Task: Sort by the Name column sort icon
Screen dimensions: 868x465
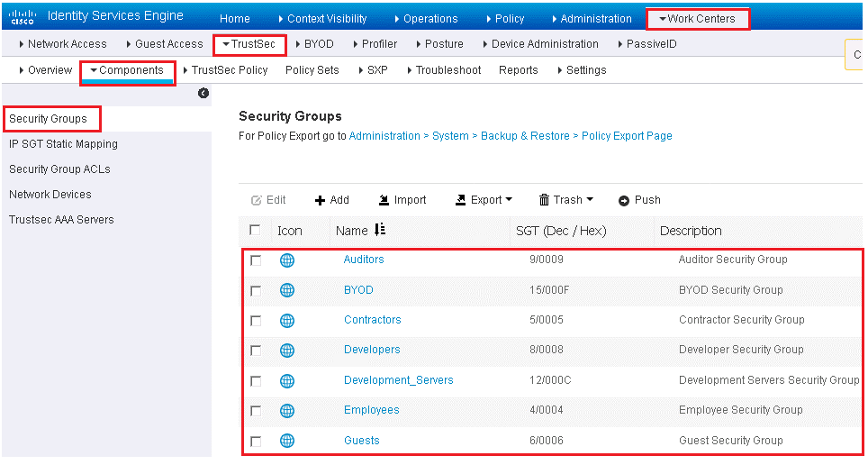Action: tap(380, 230)
